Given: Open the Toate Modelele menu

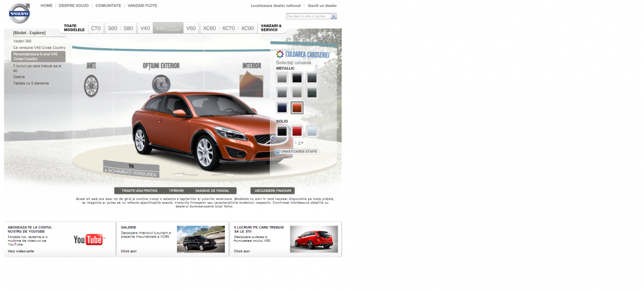Looking at the screenshot, I should [74, 28].
